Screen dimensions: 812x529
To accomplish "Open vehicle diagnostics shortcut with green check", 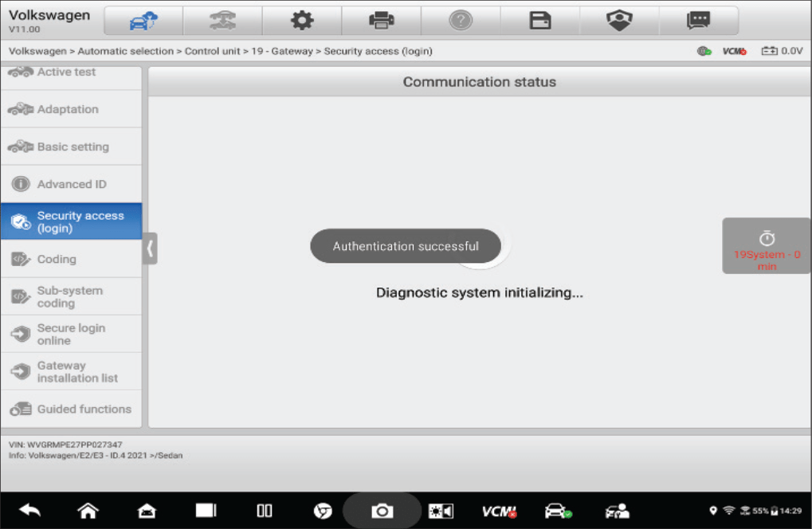I will pyautogui.click(x=559, y=511).
